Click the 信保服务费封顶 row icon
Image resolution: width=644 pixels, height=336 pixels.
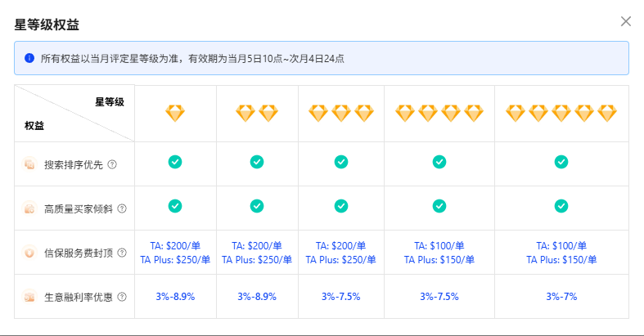tap(29, 253)
